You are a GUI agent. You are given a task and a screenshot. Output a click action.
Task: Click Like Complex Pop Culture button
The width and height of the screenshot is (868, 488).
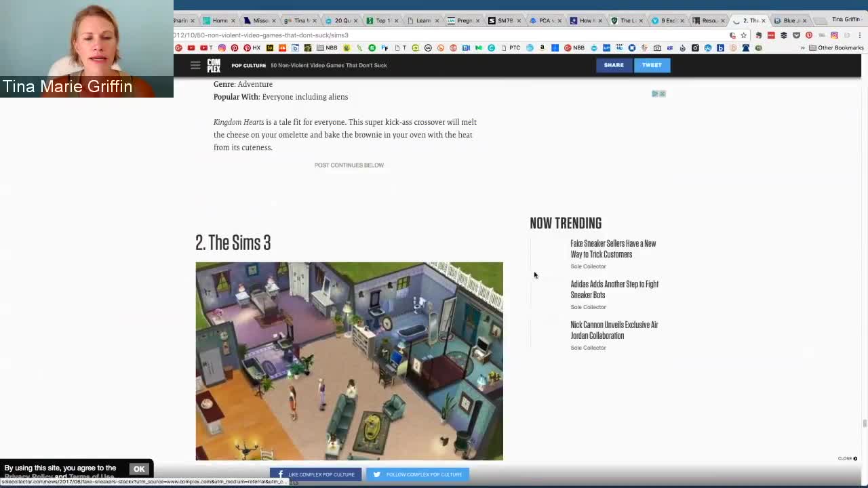(x=316, y=474)
